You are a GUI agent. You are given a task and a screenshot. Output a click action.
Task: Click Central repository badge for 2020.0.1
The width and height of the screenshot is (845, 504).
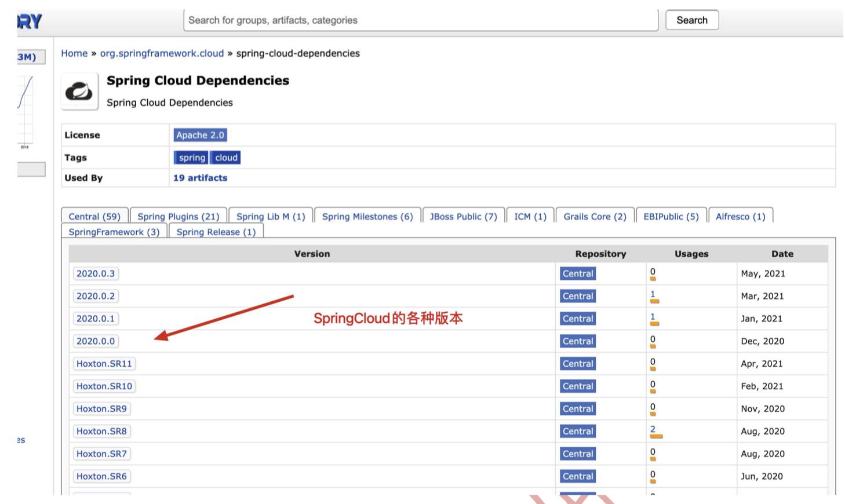click(578, 319)
